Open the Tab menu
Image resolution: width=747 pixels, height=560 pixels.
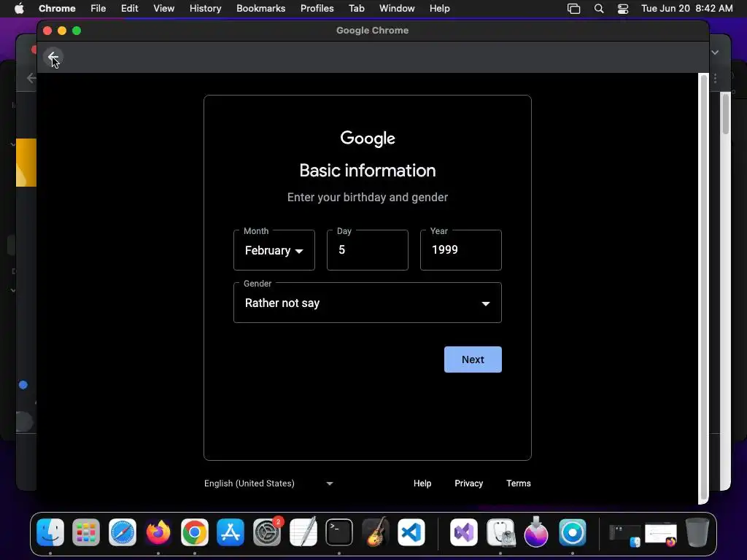tap(356, 9)
